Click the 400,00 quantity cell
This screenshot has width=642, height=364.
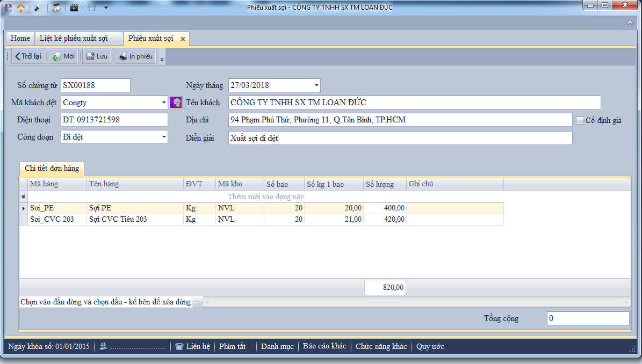point(385,208)
